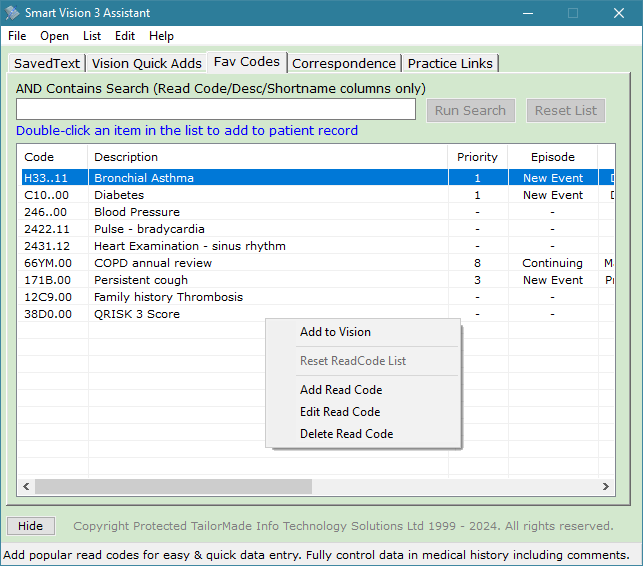This screenshot has height=566, width=643.
Task: Select the Pulse - bradycardia row
Action: [316, 229]
